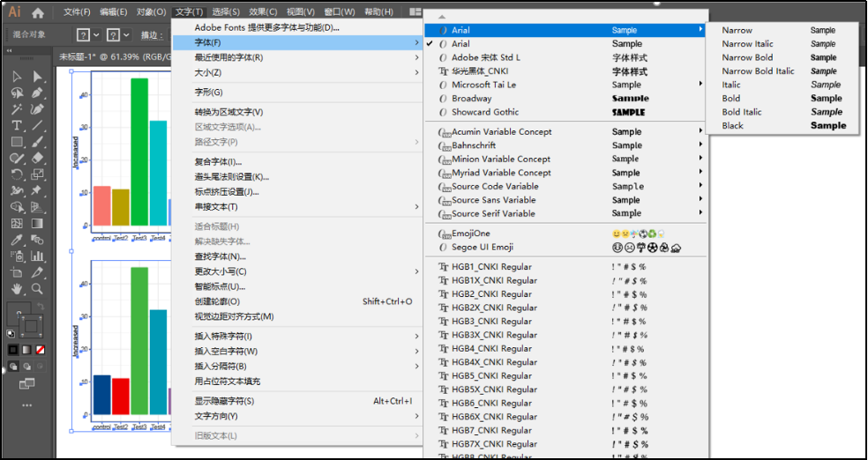868x460 pixels.
Task: Select the Eraser tool
Action: tap(37, 158)
